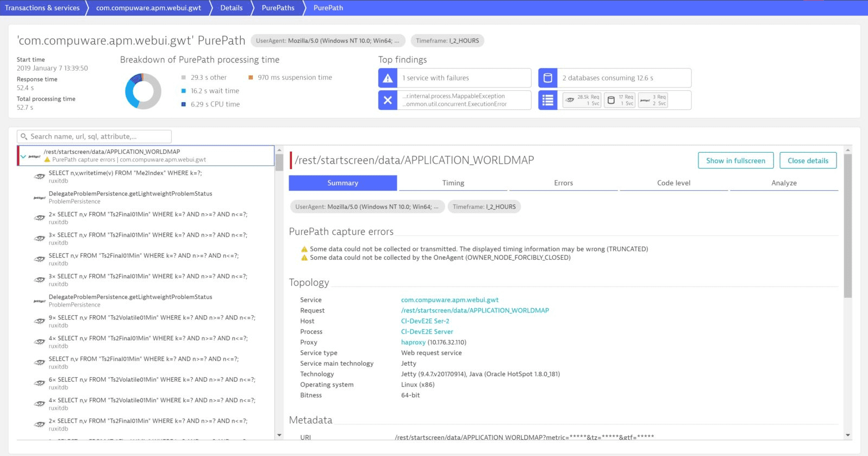868x456 pixels.
Task: Click database icon for 2× Ts2Final01Min first row
Action: point(40,218)
